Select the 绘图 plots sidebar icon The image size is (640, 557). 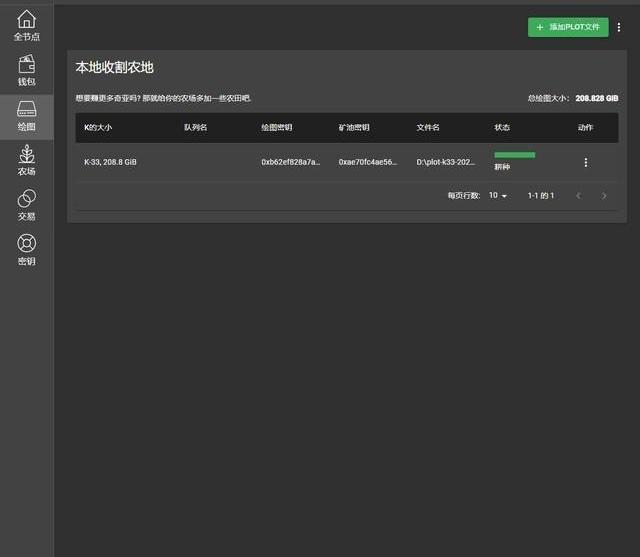[27, 116]
